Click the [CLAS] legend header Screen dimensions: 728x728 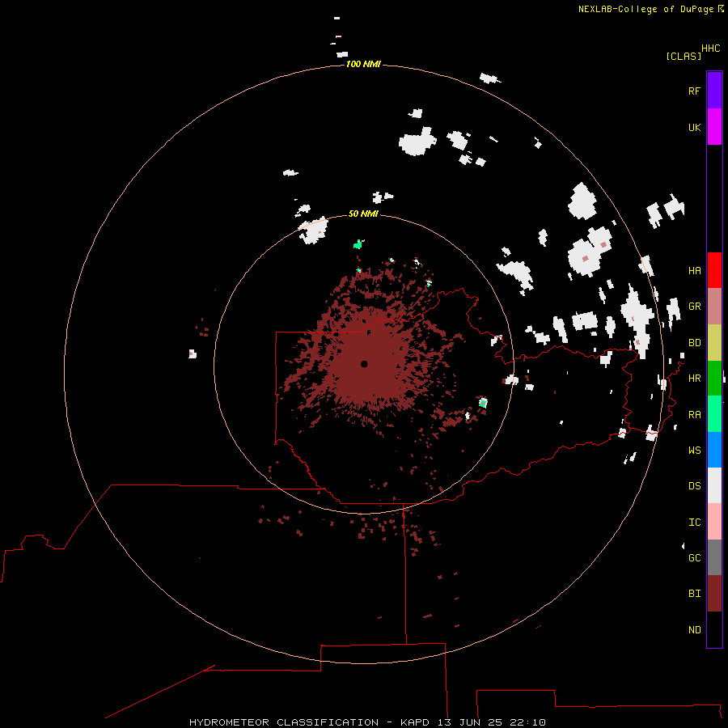coord(684,56)
